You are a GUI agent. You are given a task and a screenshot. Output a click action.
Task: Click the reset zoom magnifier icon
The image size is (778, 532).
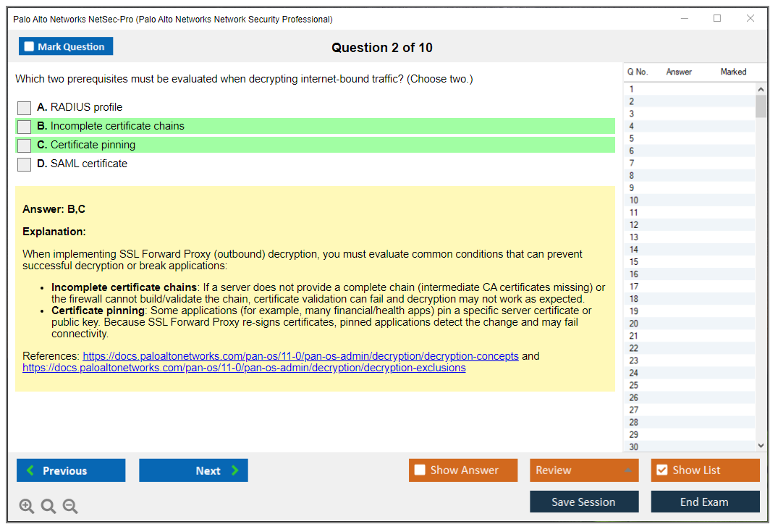[x=48, y=507]
